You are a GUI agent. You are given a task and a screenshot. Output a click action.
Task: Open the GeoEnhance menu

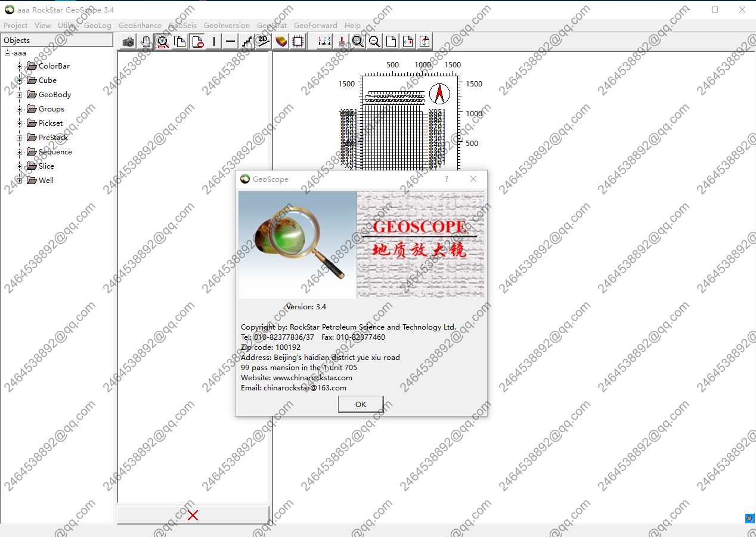tap(140, 25)
